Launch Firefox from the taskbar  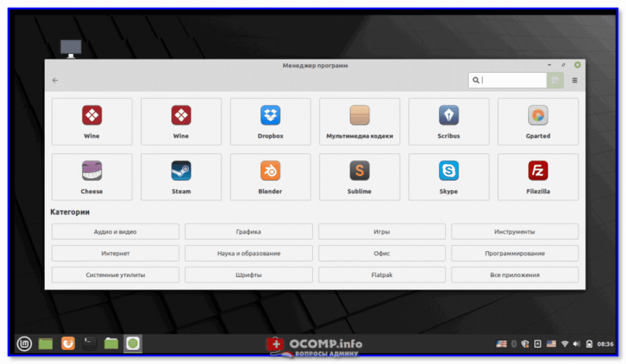(x=67, y=344)
